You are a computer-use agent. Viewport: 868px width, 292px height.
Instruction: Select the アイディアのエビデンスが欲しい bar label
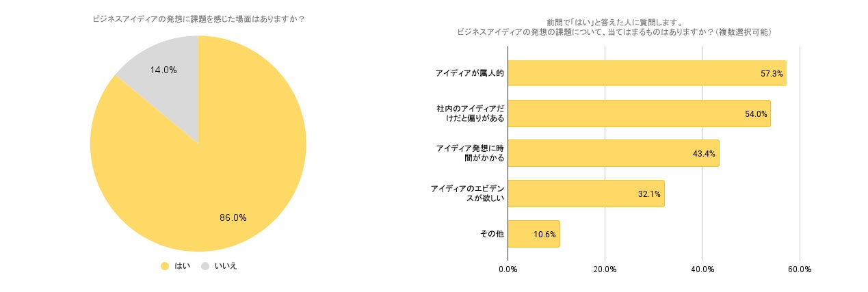(x=468, y=194)
